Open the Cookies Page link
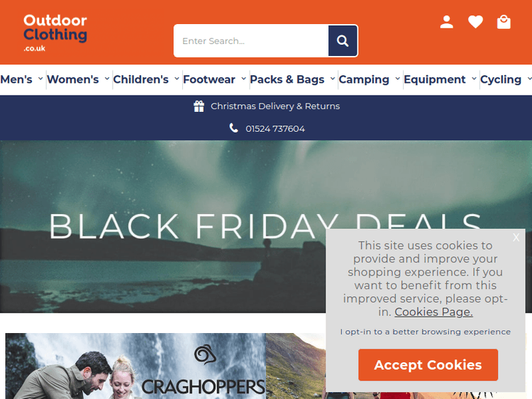Image resolution: width=532 pixels, height=399 pixels. coord(433,312)
